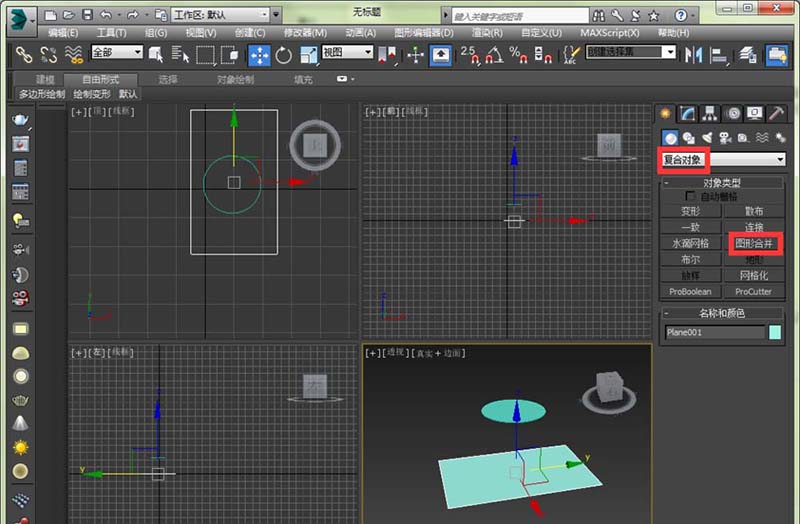Enable the 自动栅格 checkbox

[691, 197]
